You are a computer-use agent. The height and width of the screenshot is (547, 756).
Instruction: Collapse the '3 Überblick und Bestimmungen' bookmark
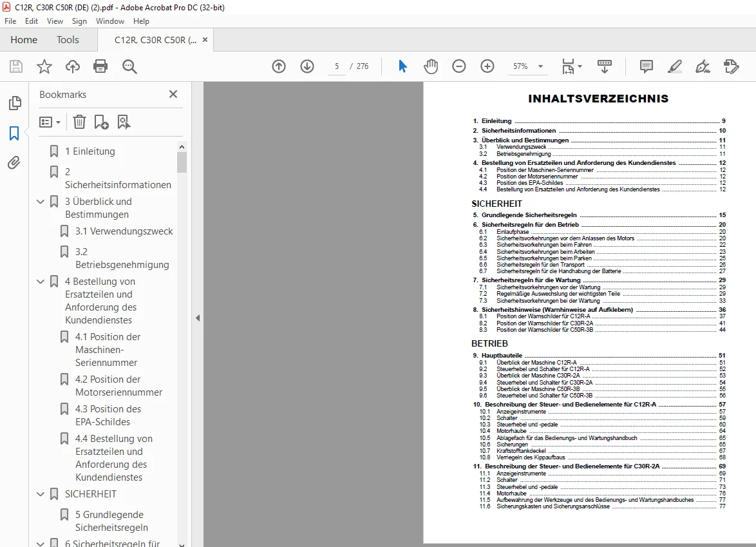click(41, 202)
